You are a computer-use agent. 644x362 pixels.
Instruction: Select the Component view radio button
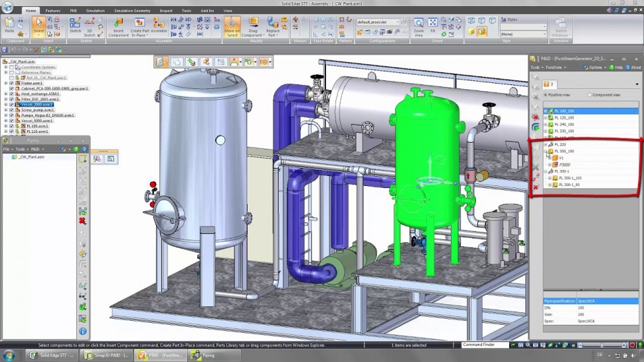point(589,95)
